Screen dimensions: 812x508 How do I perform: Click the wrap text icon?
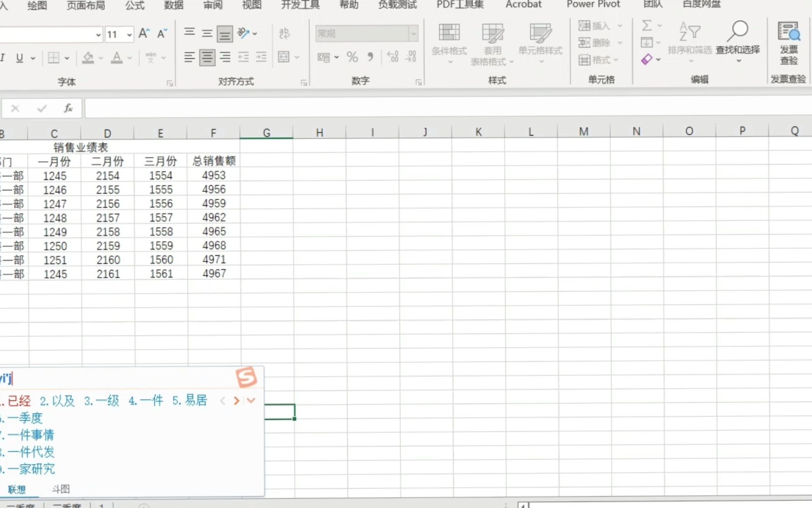284,33
